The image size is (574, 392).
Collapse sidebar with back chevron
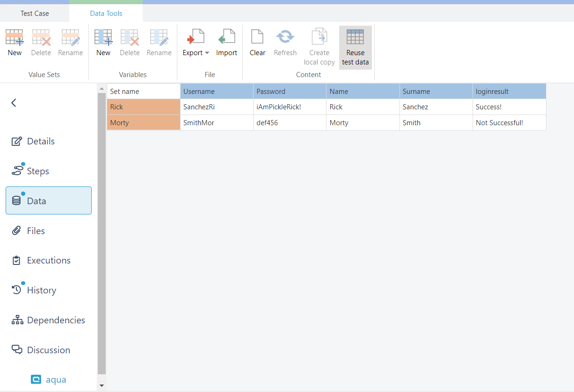pyautogui.click(x=14, y=103)
